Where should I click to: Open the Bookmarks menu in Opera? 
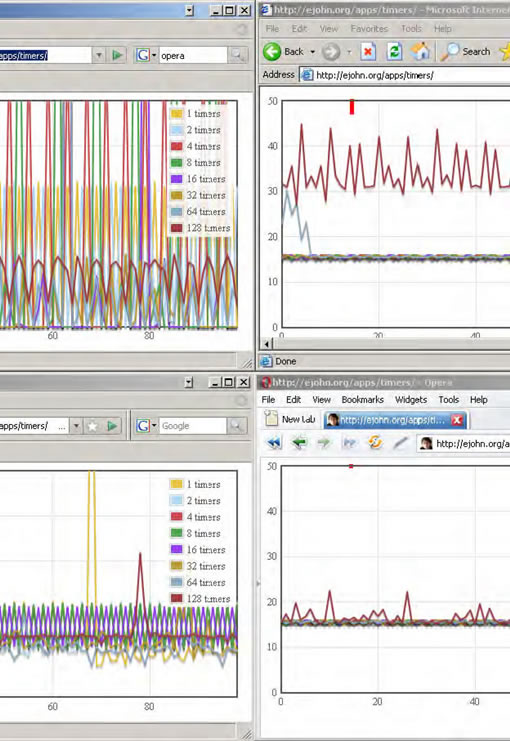363,400
